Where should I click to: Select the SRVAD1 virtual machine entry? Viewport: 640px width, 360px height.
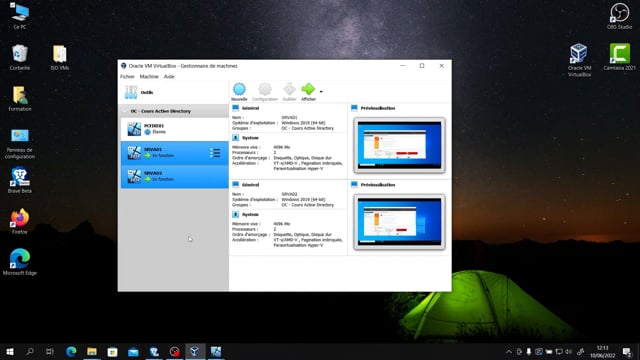[175, 153]
